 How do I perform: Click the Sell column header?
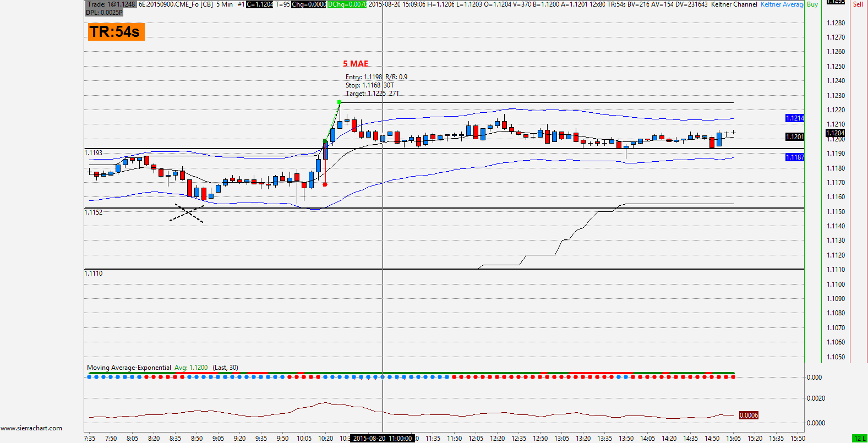pos(858,4)
